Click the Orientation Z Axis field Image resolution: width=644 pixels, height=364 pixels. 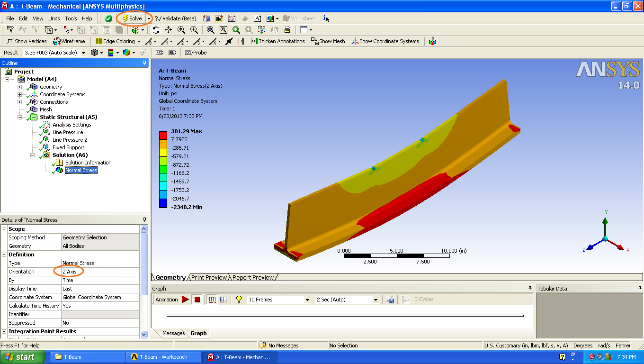point(100,272)
